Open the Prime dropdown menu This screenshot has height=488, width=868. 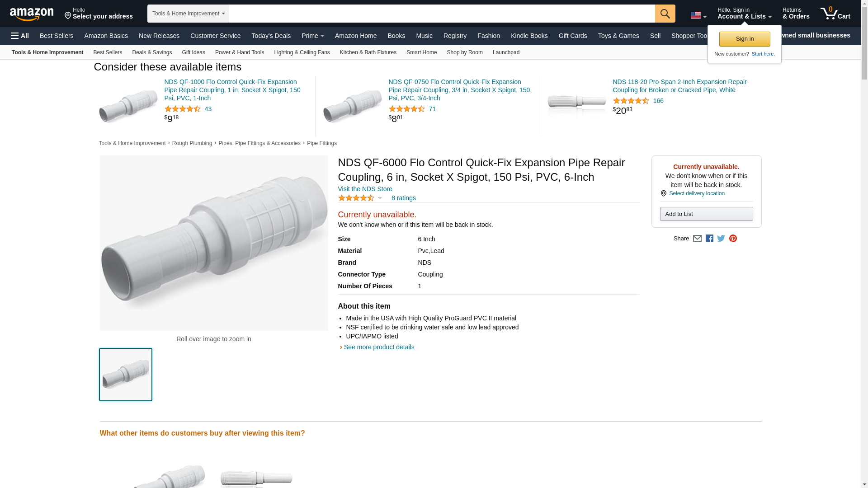312,36
